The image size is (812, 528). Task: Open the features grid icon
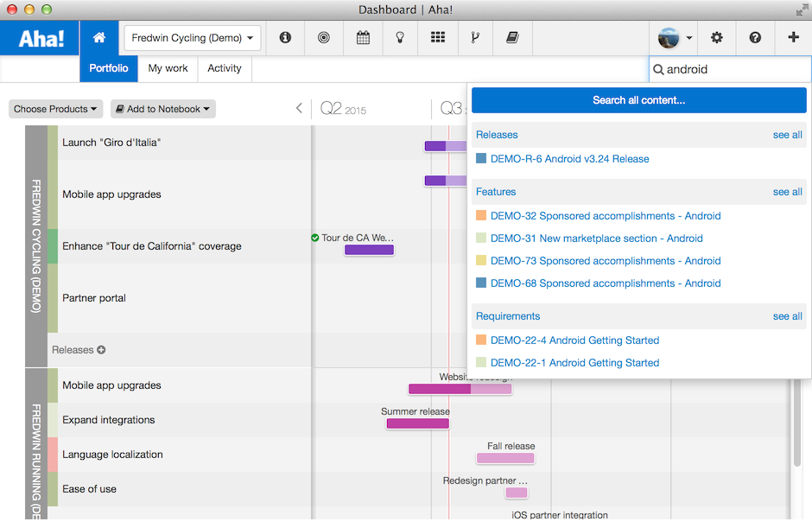pyautogui.click(x=438, y=37)
